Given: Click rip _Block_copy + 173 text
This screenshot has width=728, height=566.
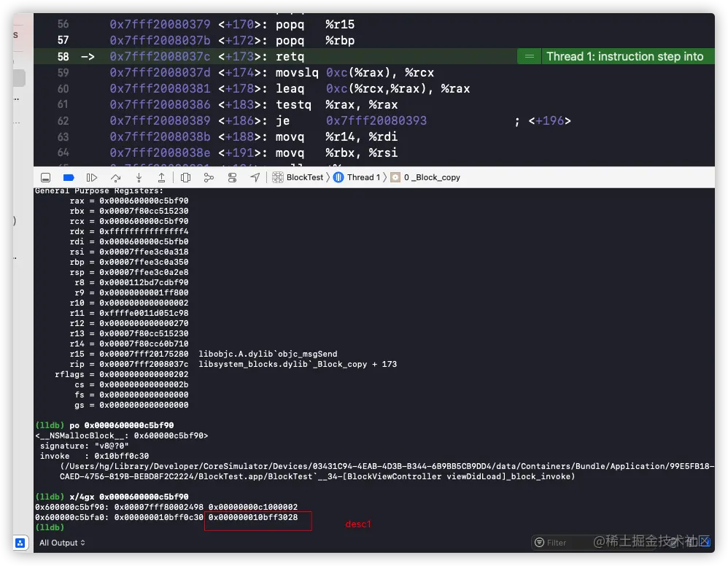Looking at the screenshot, I should click(298, 364).
